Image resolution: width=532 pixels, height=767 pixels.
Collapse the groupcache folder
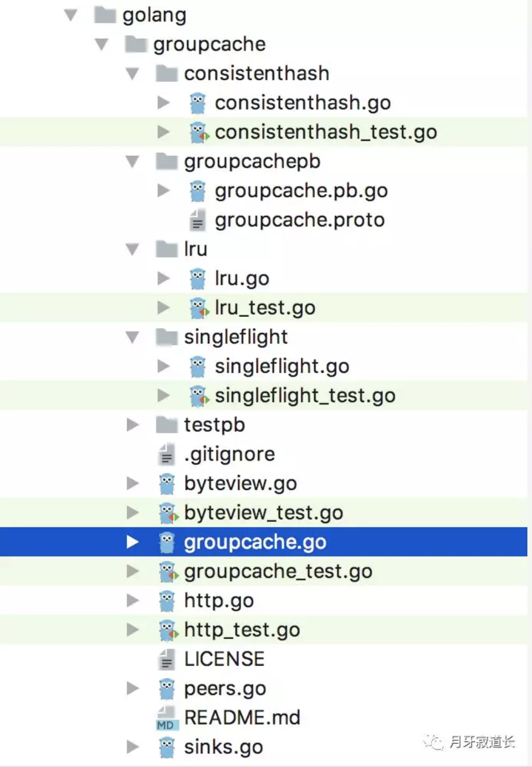click(x=102, y=45)
